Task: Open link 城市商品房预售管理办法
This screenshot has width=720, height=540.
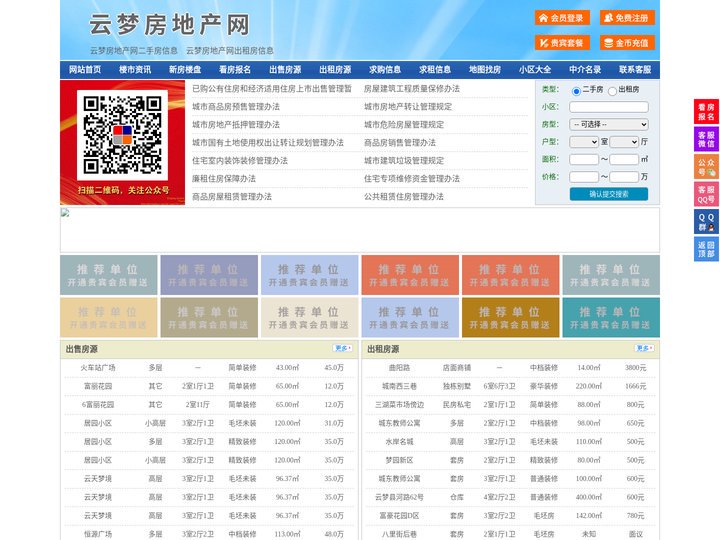Action: pos(236,107)
